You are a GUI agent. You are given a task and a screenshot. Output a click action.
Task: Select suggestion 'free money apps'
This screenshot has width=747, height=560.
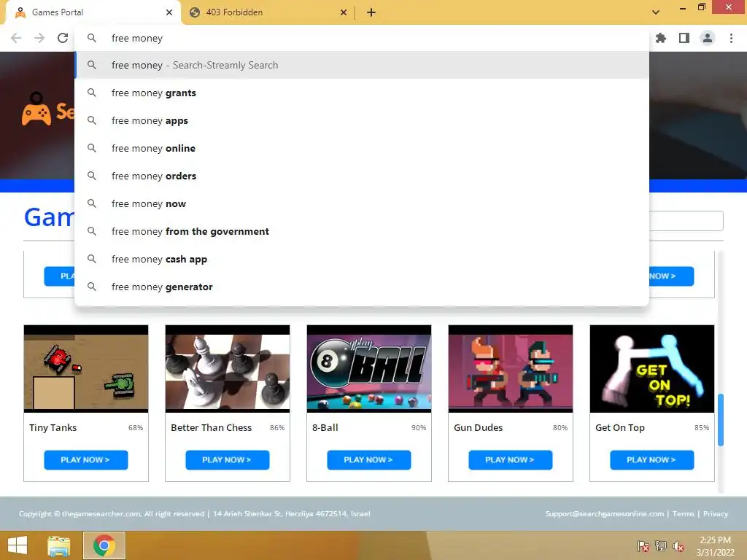362,120
